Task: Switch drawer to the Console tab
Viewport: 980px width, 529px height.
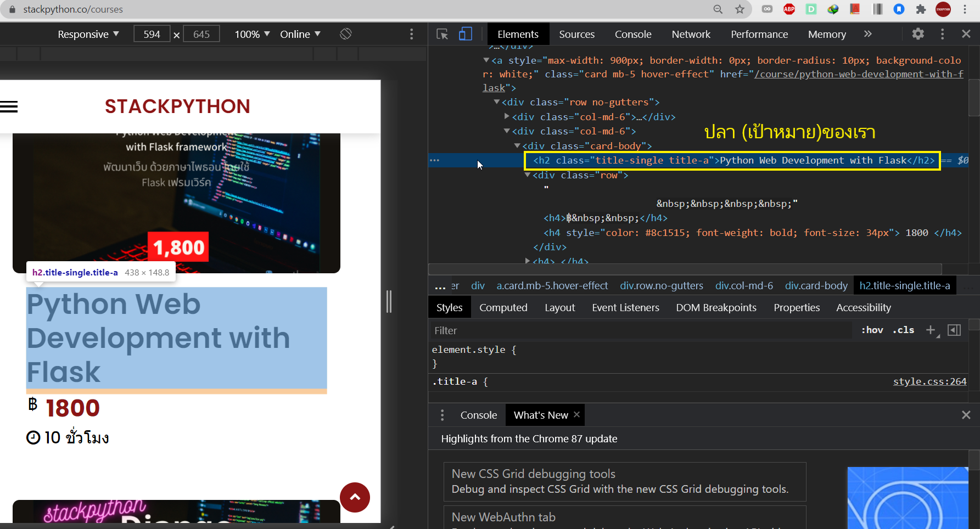Action: click(478, 415)
